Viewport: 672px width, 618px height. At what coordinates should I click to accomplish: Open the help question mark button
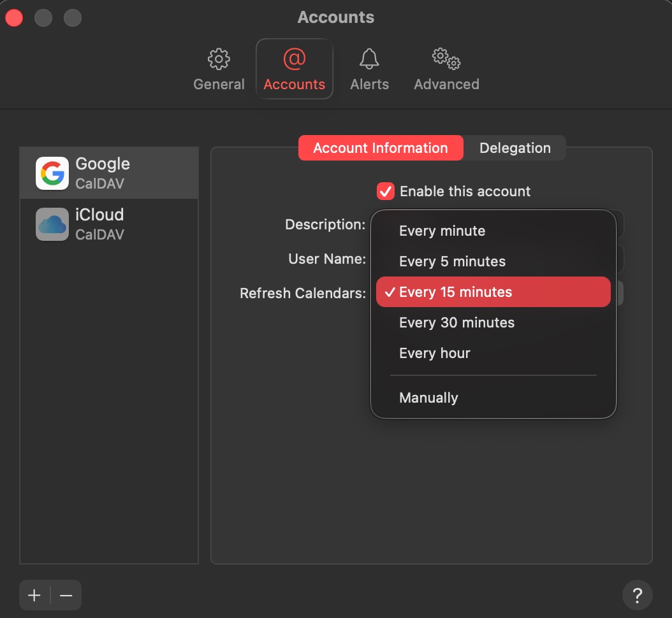pos(636,596)
